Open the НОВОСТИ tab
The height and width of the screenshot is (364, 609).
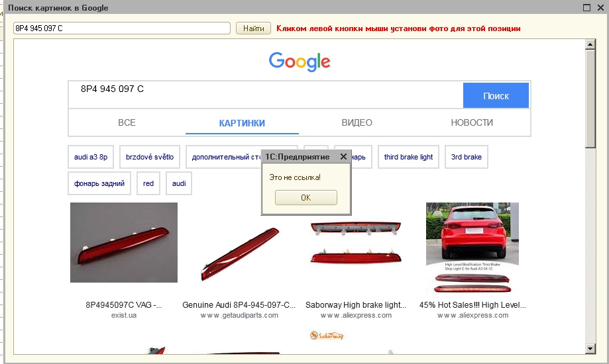click(472, 122)
